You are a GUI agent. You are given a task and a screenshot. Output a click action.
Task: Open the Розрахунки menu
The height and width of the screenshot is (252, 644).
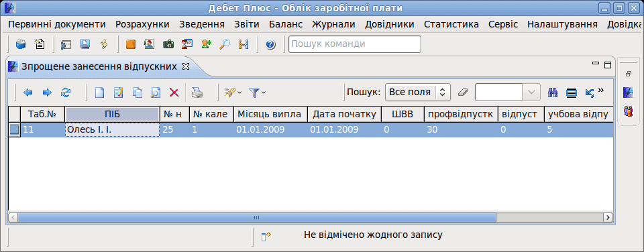[x=142, y=24]
